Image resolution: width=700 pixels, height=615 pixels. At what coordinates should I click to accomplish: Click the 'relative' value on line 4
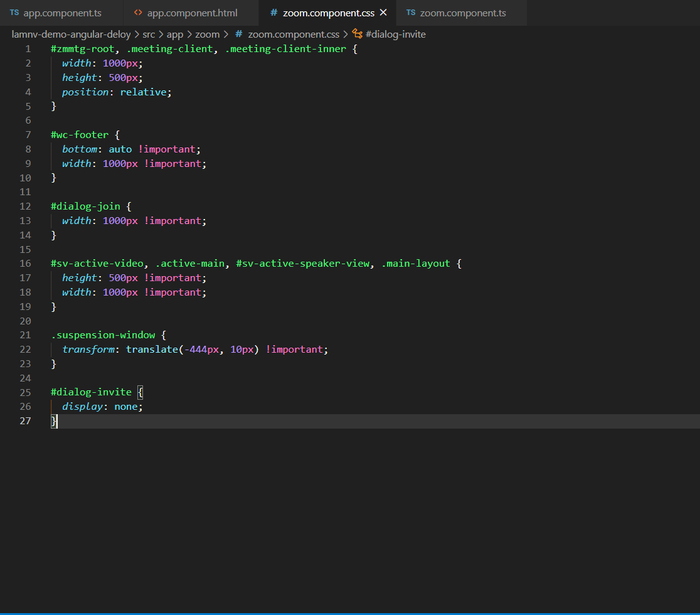[x=143, y=92]
